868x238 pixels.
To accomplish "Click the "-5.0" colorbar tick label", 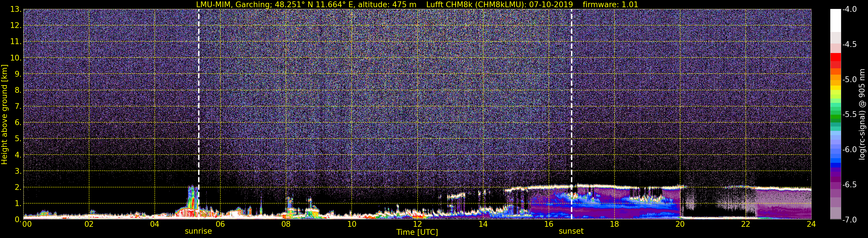I will [849, 80].
